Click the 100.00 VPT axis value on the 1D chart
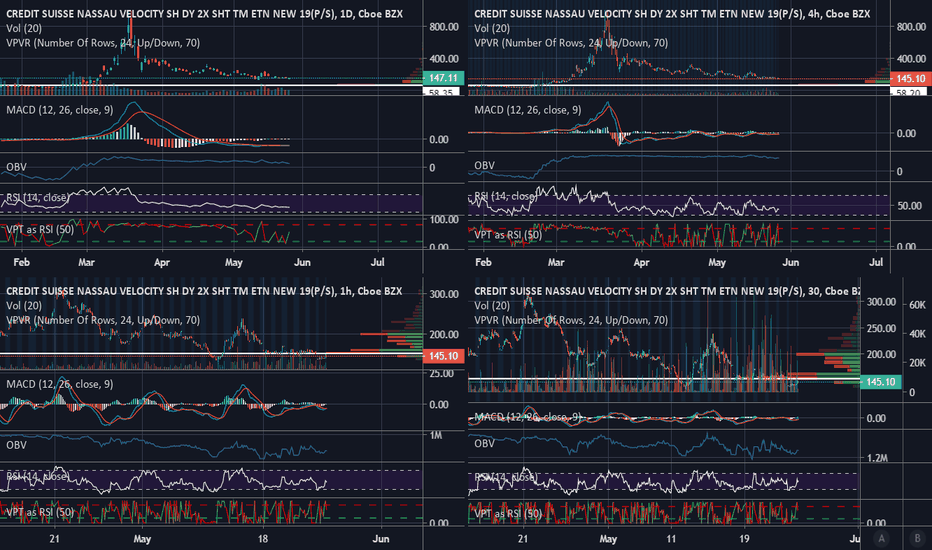Screen dimensions: 932x550 pos(444,219)
